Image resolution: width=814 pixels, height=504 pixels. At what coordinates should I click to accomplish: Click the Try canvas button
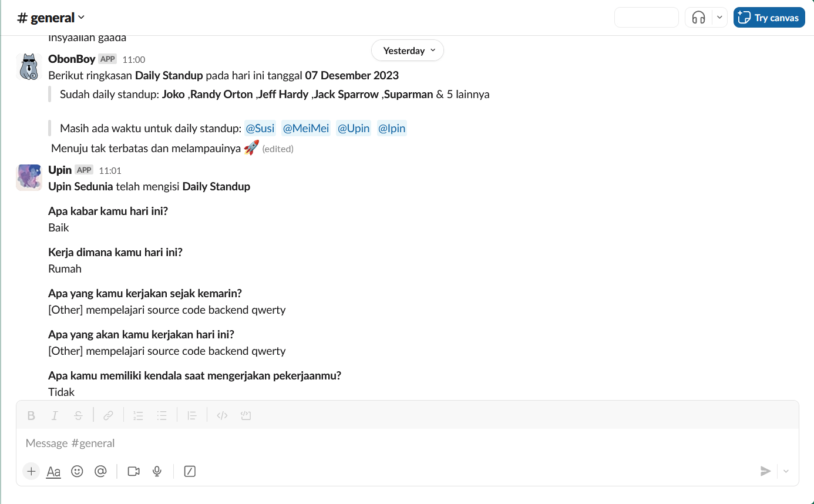(x=769, y=18)
